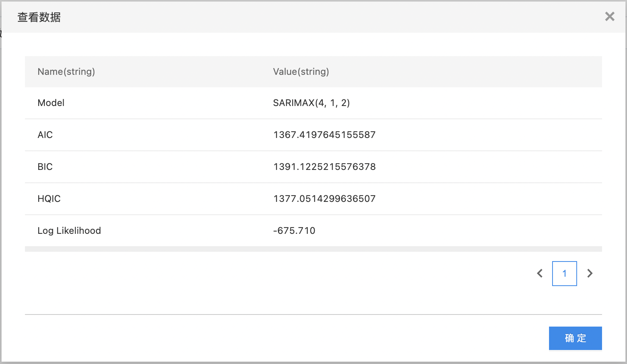Select page 1 in pagination
Screen dimensions: 627x364
[x=564, y=274]
